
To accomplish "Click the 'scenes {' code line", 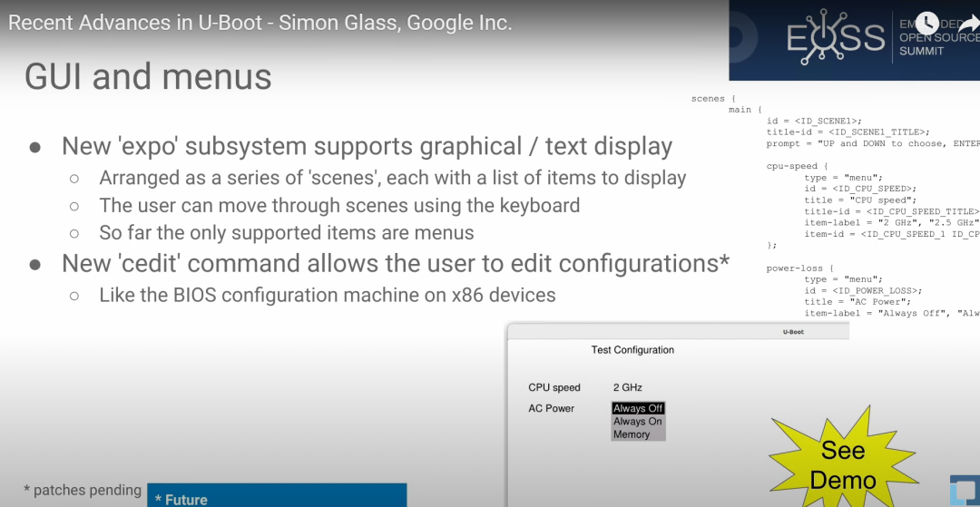I will coord(713,99).
